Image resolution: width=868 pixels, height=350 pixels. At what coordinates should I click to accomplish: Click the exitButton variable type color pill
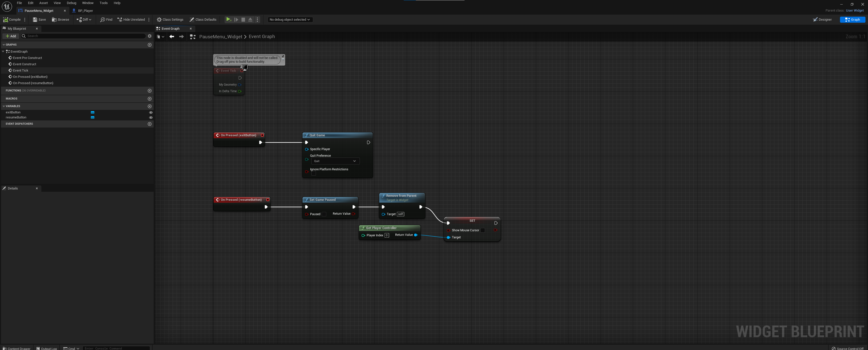(92, 112)
